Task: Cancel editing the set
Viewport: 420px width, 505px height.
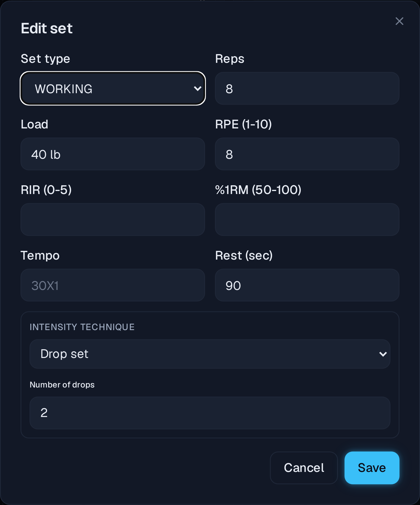Action: 304,468
